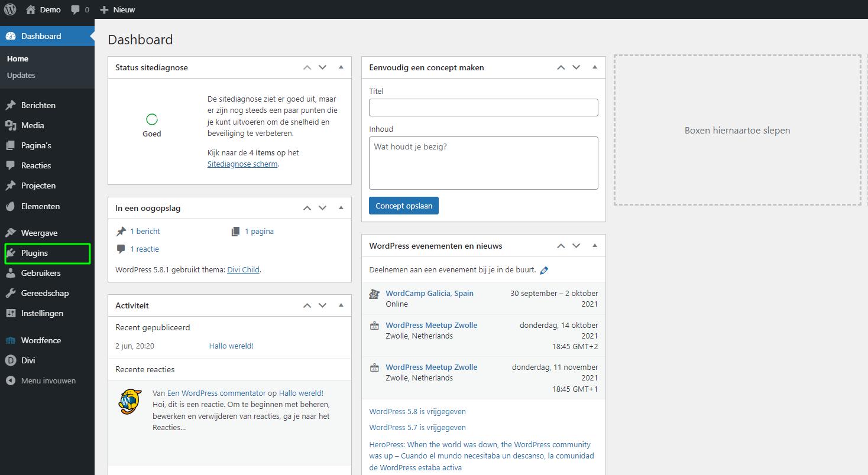The image size is (868, 475).
Task: Open the Sitediagnose scherm link
Action: click(x=242, y=164)
